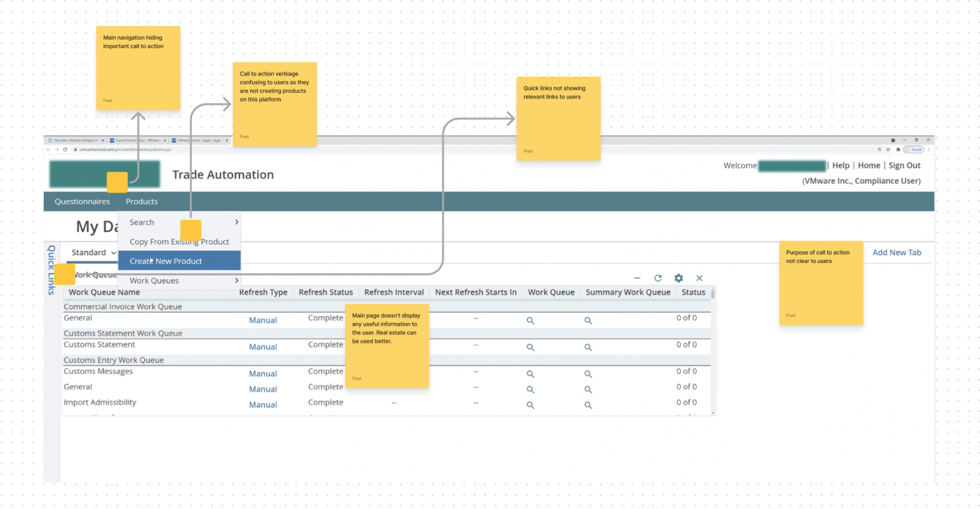
Task: Expand the Search submenu arrow
Action: 237,222
